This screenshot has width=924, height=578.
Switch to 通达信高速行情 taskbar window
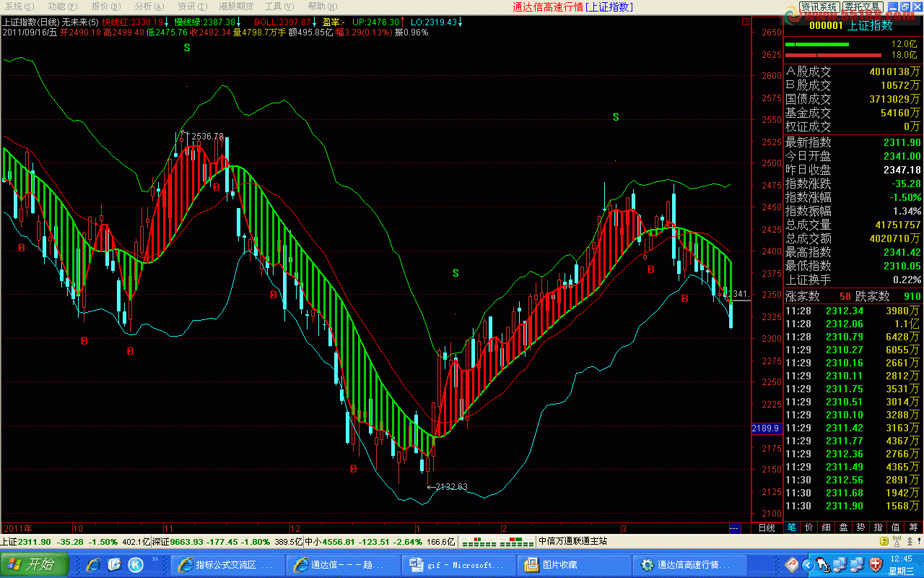[689, 565]
